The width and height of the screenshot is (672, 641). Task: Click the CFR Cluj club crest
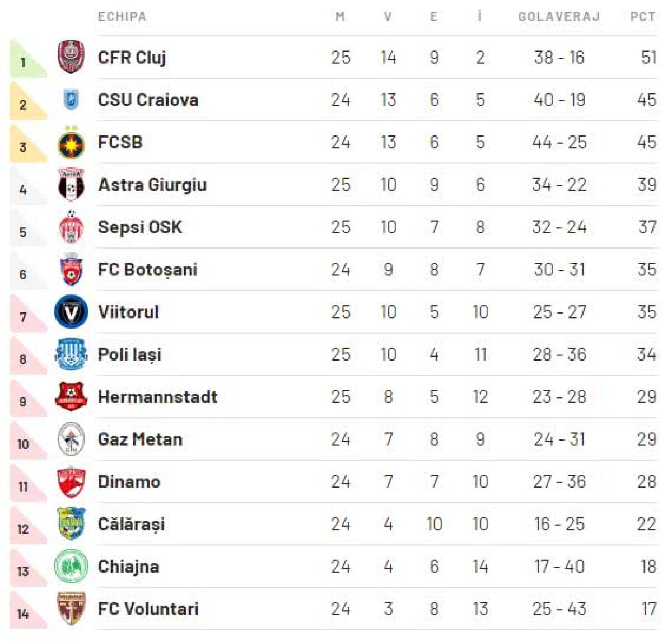tap(71, 57)
